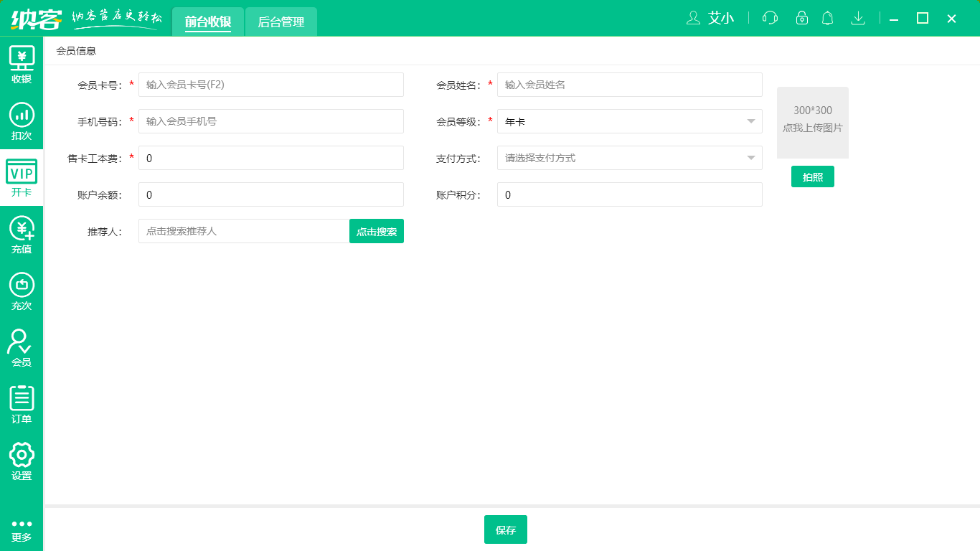Open the notification bell icon
Image resolution: width=980 pixels, height=551 pixels.
click(x=827, y=18)
